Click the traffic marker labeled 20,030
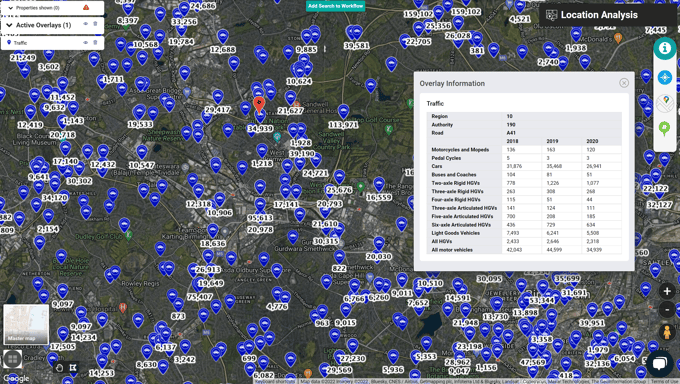Viewport: 680px width, 384px height. (x=379, y=244)
